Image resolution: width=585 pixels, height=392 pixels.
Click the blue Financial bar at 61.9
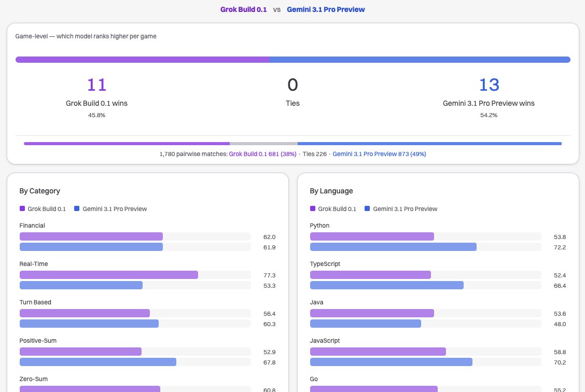[91, 247]
